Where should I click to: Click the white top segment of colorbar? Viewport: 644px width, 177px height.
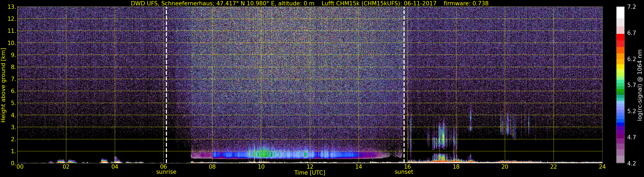[620, 12]
